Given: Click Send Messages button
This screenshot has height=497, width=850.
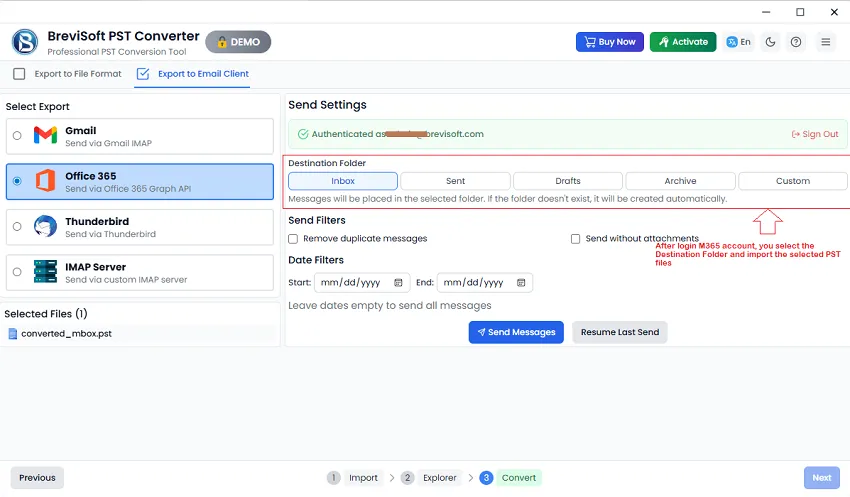Looking at the screenshot, I should point(516,332).
